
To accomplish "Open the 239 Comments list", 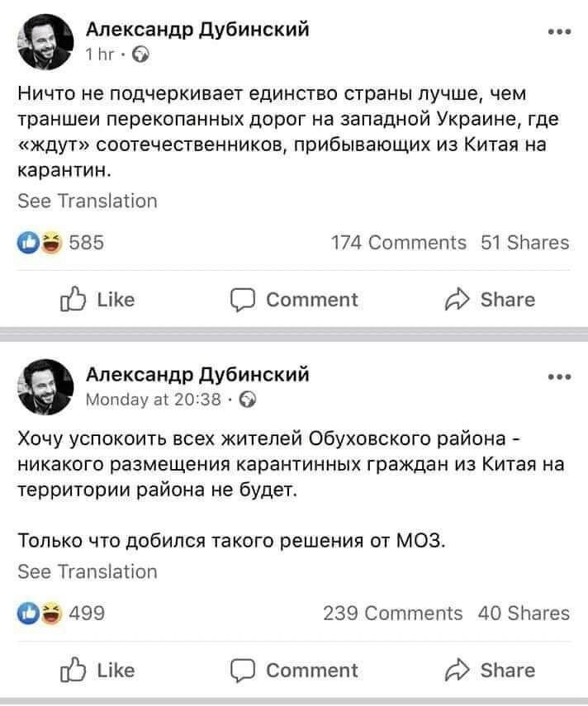I will [392, 613].
